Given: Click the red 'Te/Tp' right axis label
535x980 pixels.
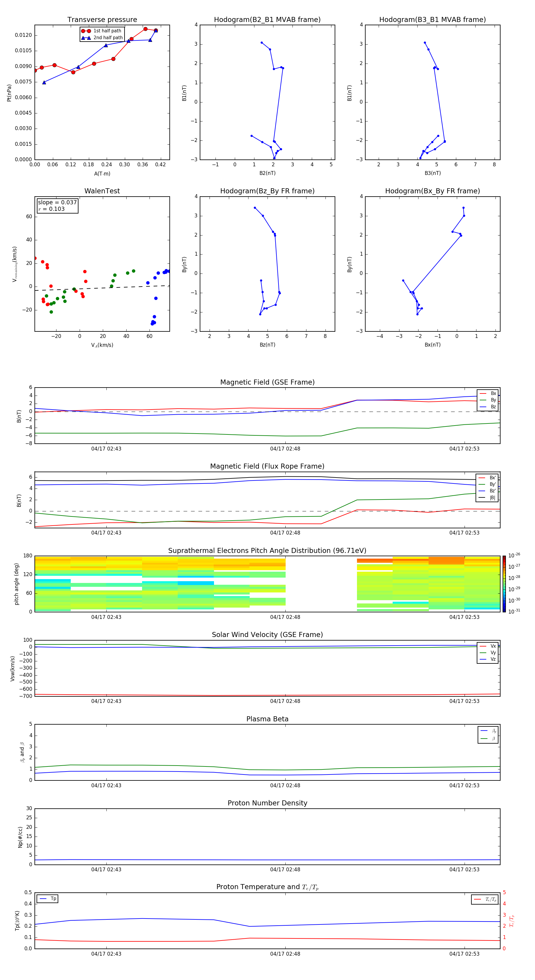Looking at the screenshot, I should pyautogui.click(x=512, y=921).
